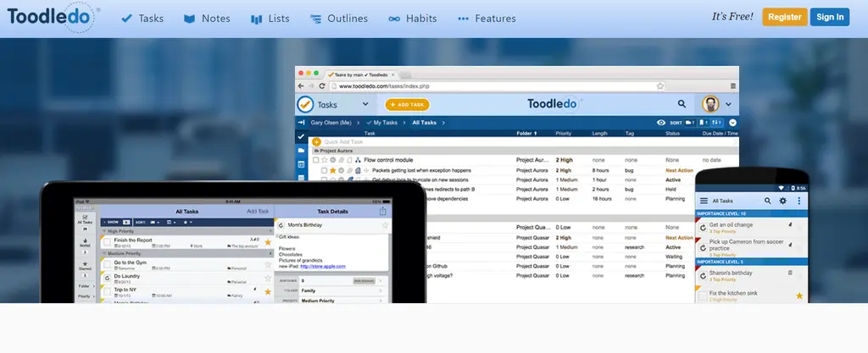Viewport: 868px width, 353px height.
Task: Click the Quick Add Task input field
Action: (x=529, y=142)
